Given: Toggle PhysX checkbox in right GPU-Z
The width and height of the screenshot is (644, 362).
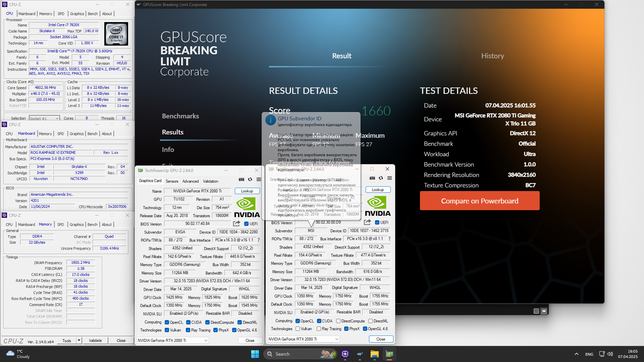Looking at the screenshot, I should point(346,329).
